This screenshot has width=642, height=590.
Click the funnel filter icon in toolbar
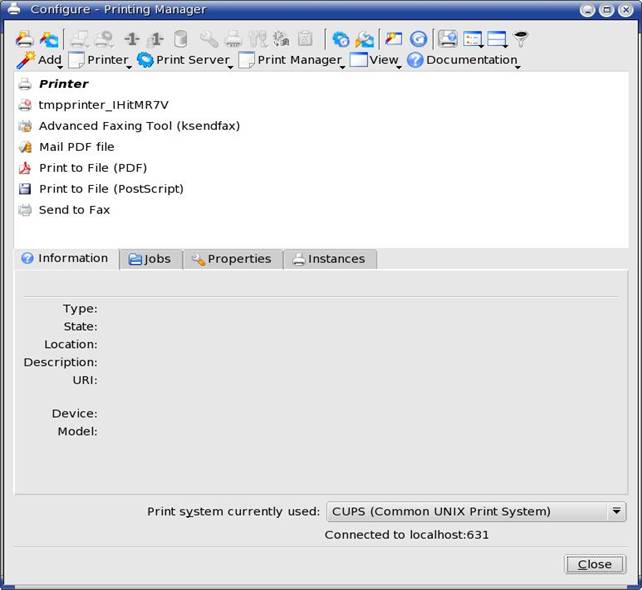click(521, 40)
